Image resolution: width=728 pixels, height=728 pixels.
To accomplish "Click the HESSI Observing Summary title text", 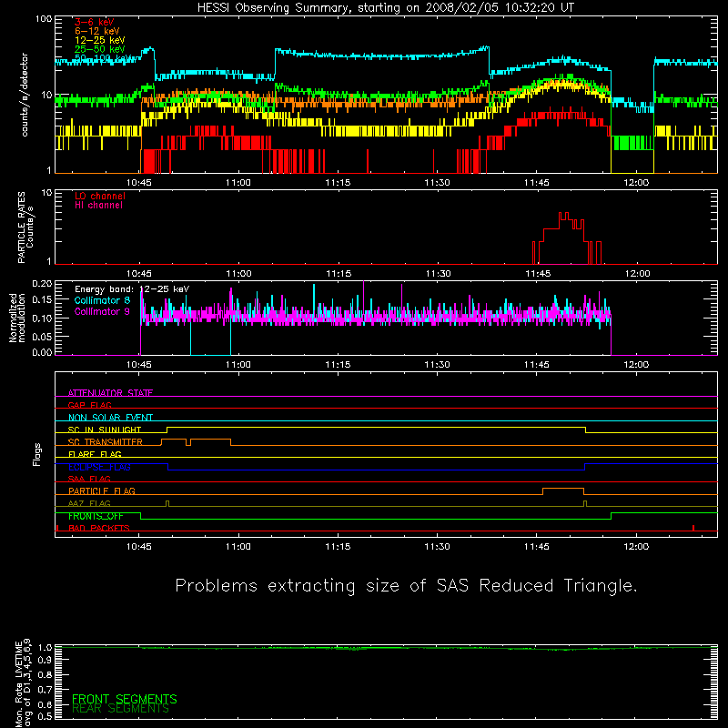I will click(385, 8).
